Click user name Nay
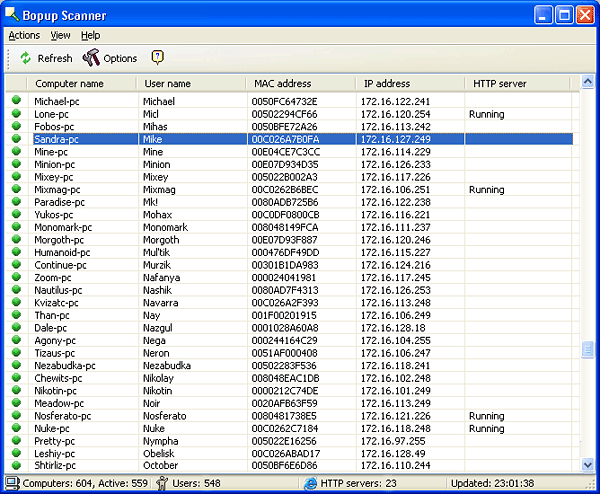The height and width of the screenshot is (494, 600). click(x=152, y=316)
